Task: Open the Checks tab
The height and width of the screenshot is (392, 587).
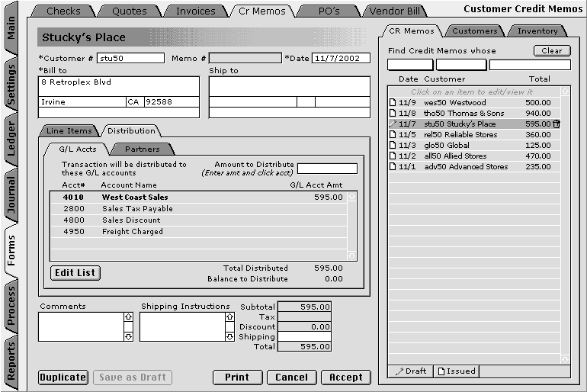Action: (63, 11)
